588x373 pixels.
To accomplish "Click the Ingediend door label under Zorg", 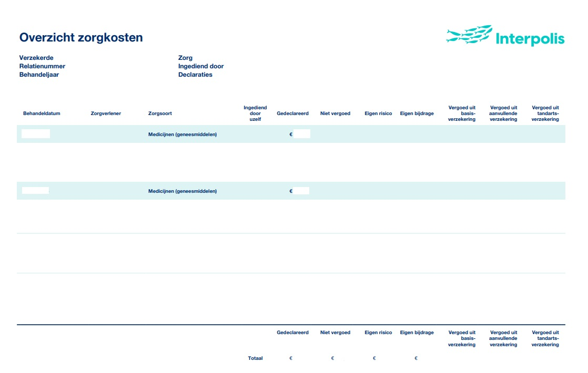I will (201, 66).
